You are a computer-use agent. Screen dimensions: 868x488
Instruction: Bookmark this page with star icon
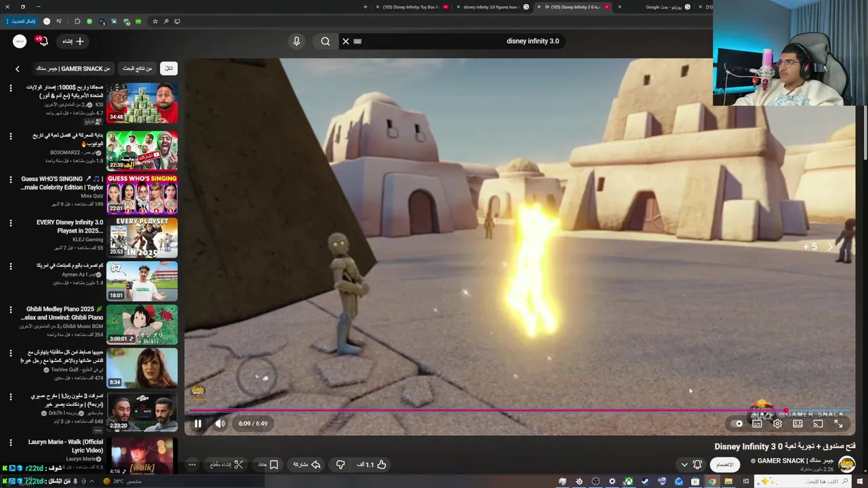tap(155, 21)
